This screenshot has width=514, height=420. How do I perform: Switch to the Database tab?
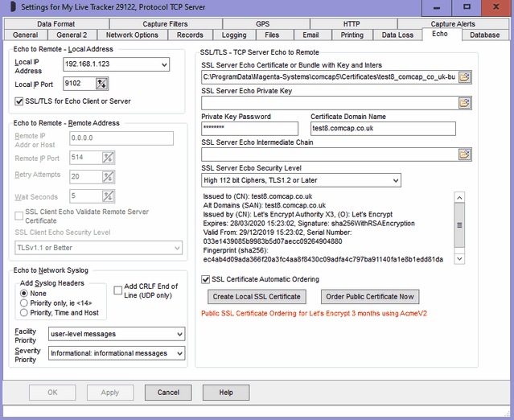(x=485, y=35)
